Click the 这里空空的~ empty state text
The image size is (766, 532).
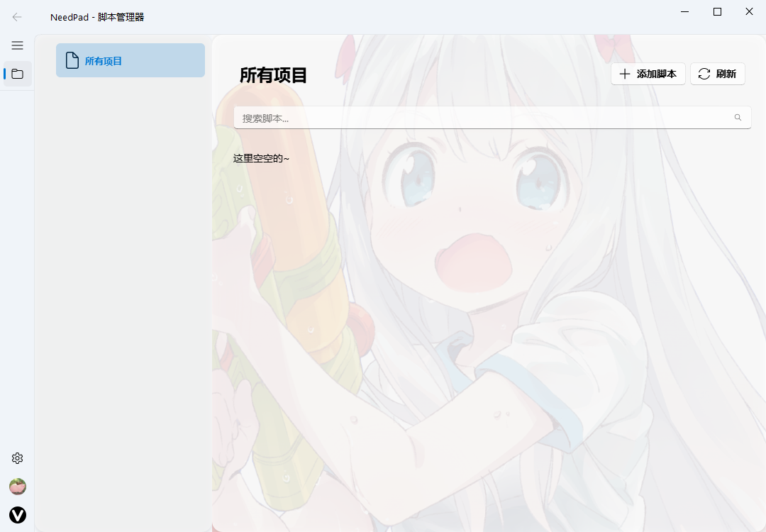click(x=260, y=158)
